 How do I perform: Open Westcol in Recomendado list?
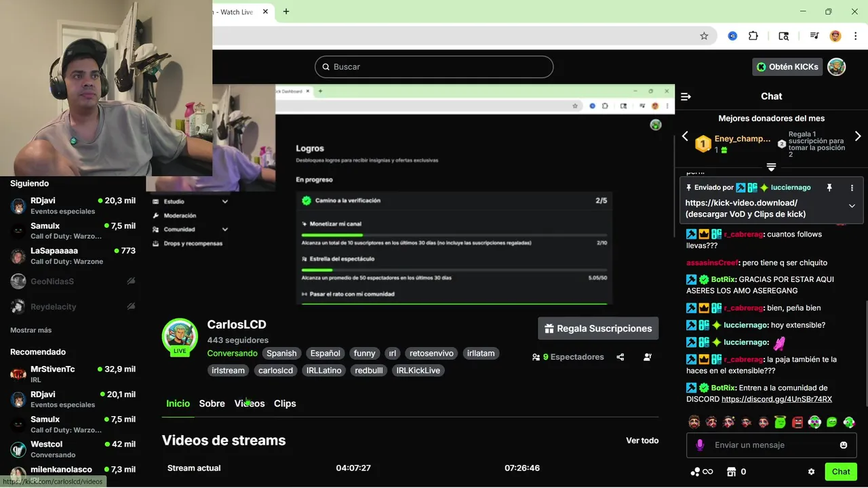coord(73,449)
